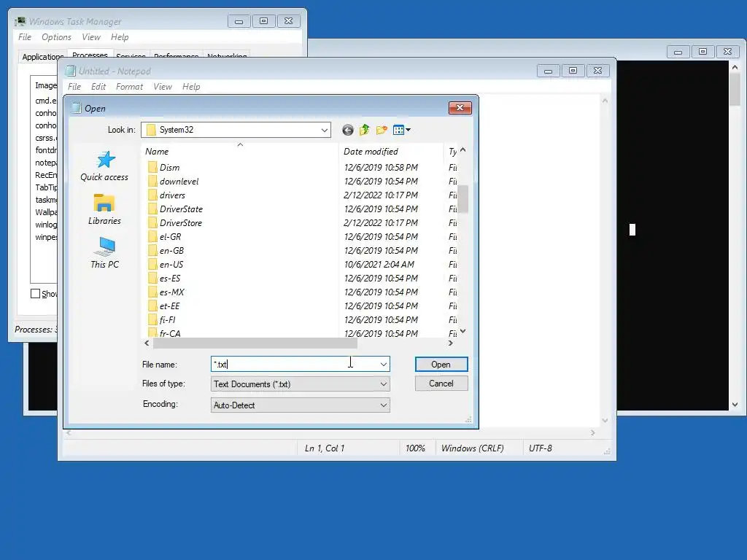Open Task Manager Help menu

click(x=120, y=37)
